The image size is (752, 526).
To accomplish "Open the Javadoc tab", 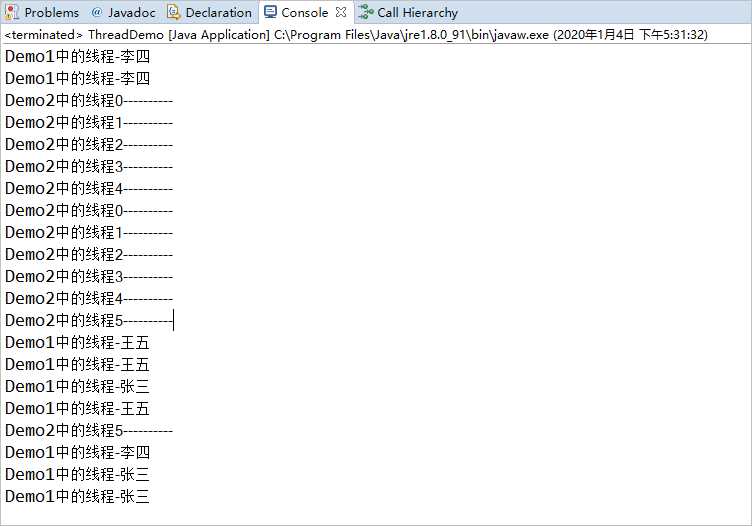I will 123,12.
